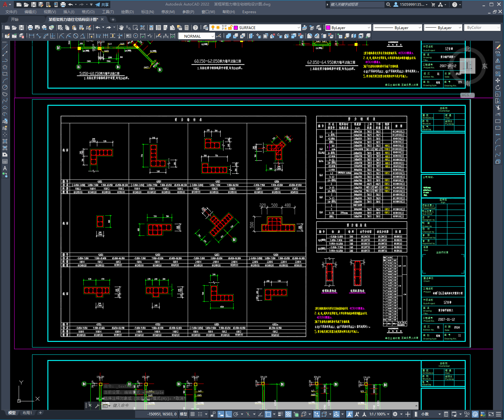Open the 绘图(D) menu

tap(127, 12)
